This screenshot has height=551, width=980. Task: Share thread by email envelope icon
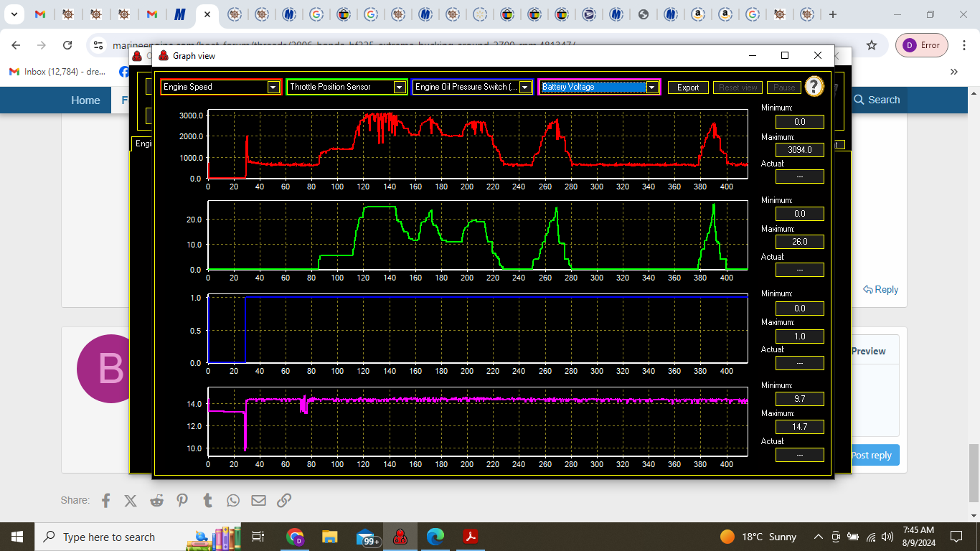[258, 500]
